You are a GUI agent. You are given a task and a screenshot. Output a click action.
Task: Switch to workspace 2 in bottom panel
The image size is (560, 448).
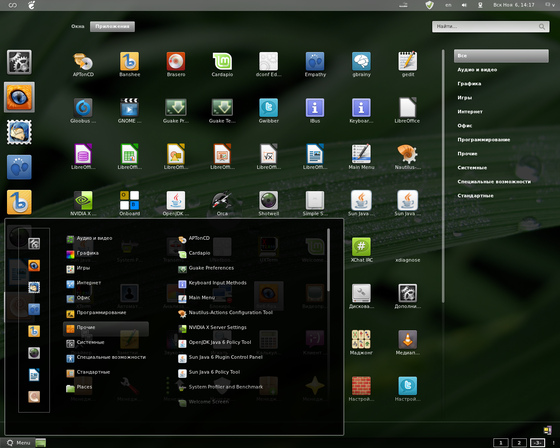[x=519, y=443]
